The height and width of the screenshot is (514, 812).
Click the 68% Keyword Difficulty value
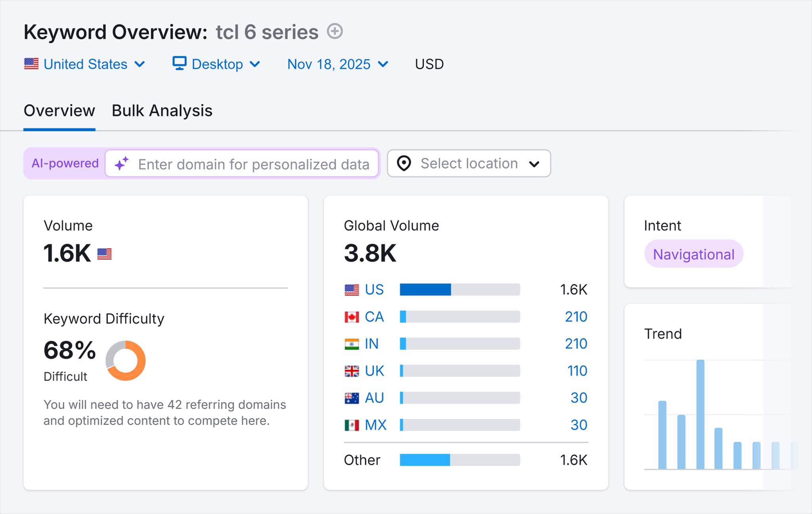70,350
